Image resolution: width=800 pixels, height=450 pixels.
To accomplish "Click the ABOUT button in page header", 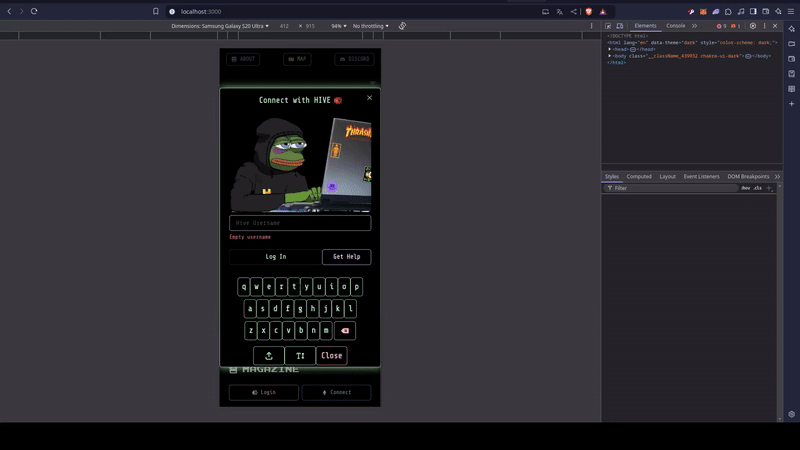I will click(243, 59).
